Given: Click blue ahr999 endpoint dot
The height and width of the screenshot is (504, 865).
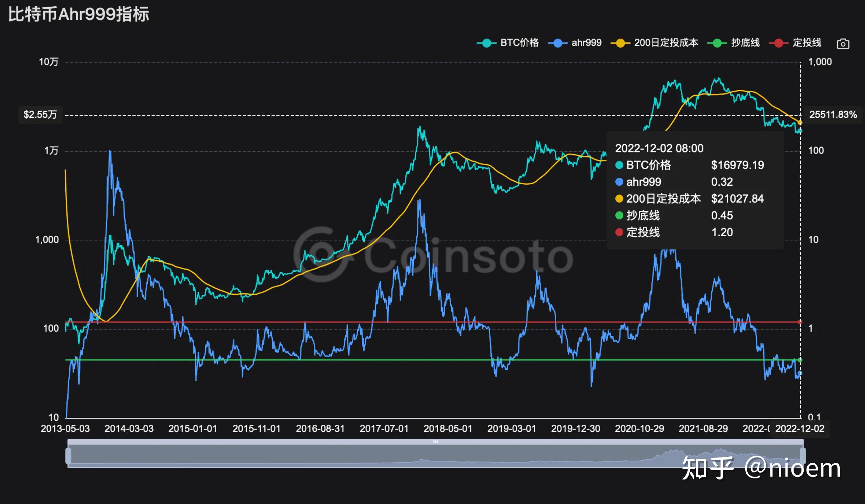Looking at the screenshot, I should coord(800,373).
